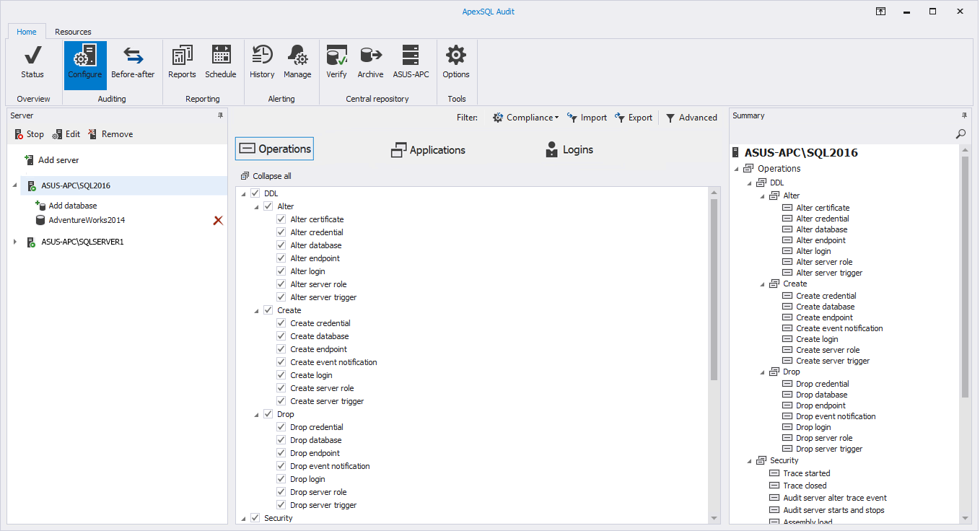Toggle Drop login checkbox

point(281,479)
